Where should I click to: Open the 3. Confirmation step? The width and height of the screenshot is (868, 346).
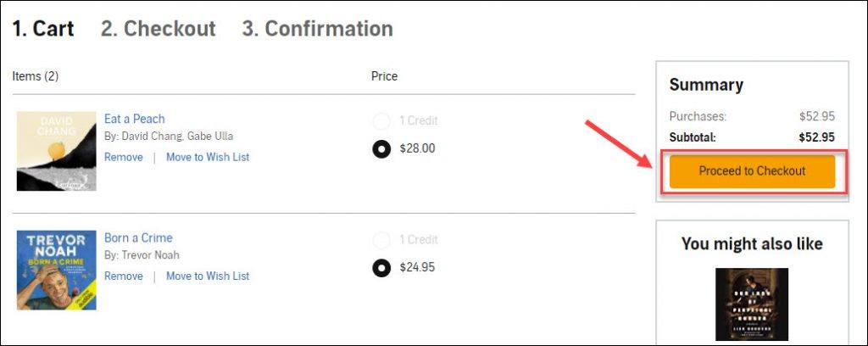[318, 29]
